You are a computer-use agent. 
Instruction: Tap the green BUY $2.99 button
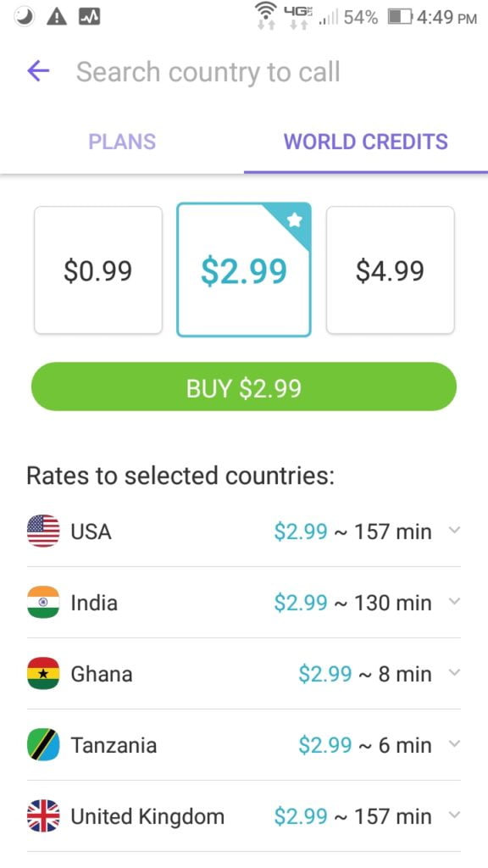tap(244, 387)
